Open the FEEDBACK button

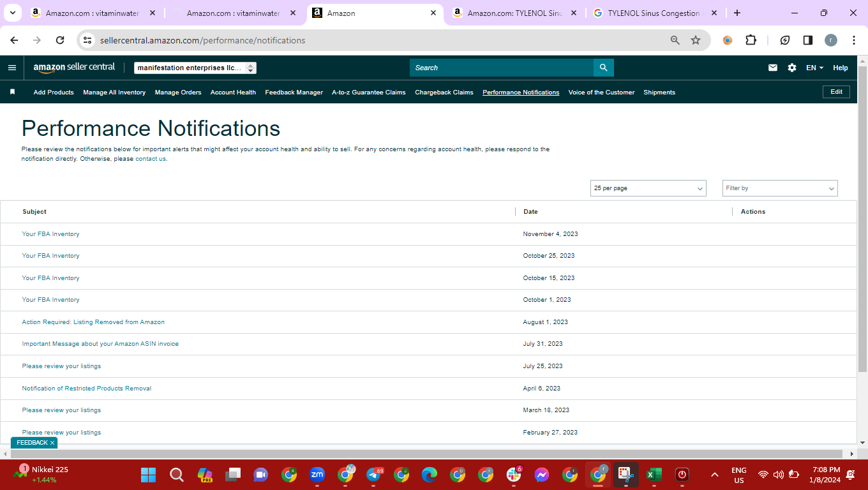(x=32, y=443)
